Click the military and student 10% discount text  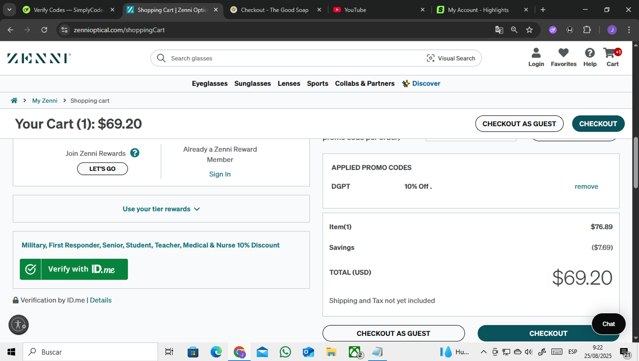150,245
